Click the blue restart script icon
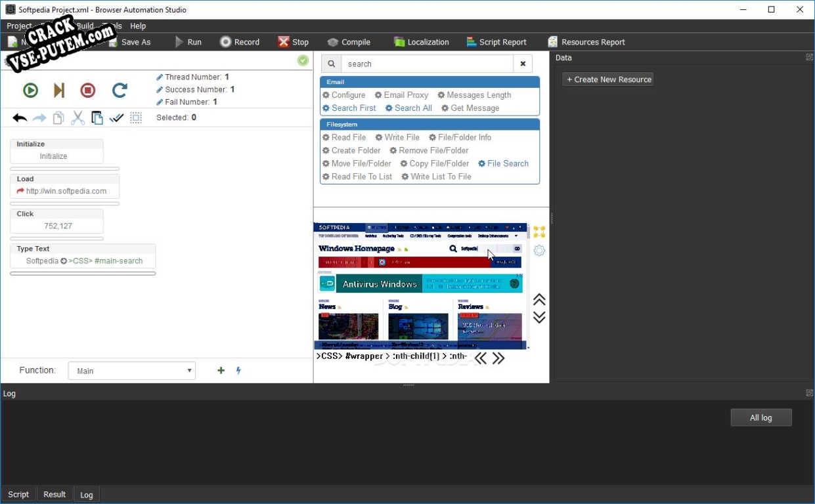This screenshot has width=815, height=504. [120, 91]
